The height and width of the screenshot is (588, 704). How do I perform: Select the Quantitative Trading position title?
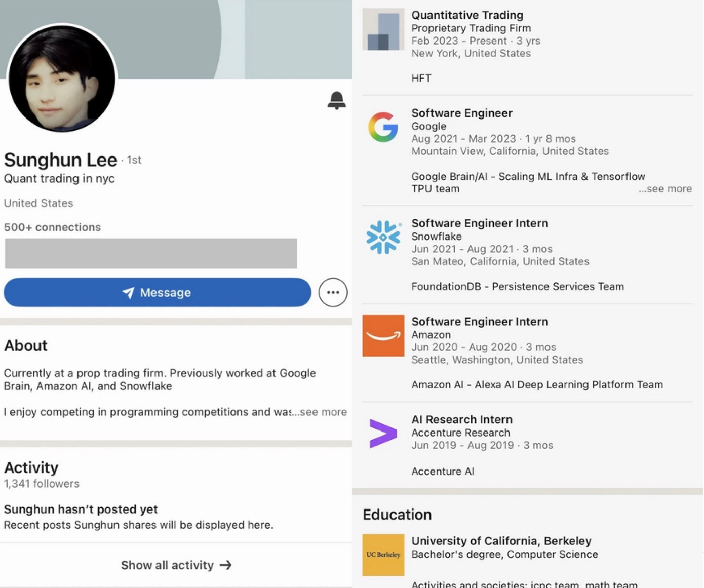[467, 15]
